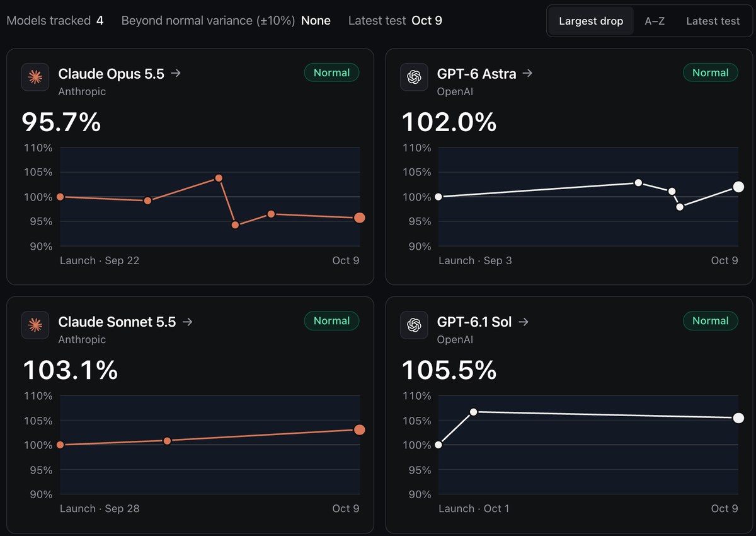Click the 105.5% score on GPT-6.1 Sol

[x=449, y=370]
